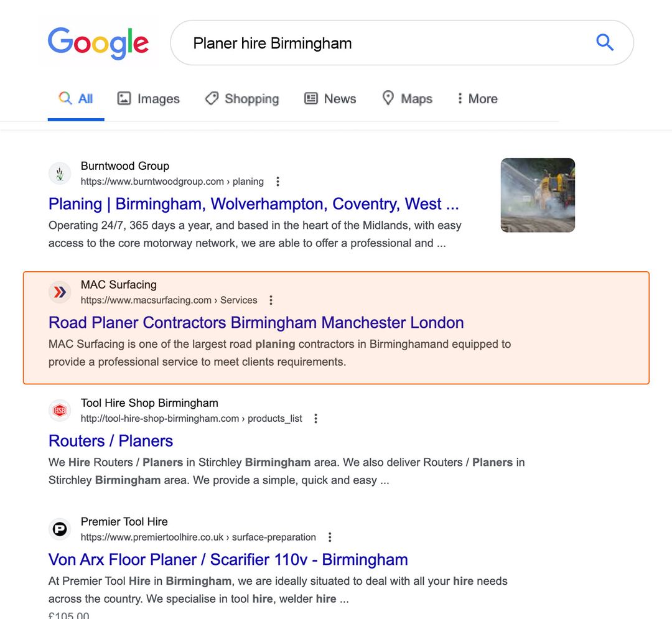Click the three-dot icon beside burntwoodgroup.com
The image size is (672, 619).
coord(277,181)
